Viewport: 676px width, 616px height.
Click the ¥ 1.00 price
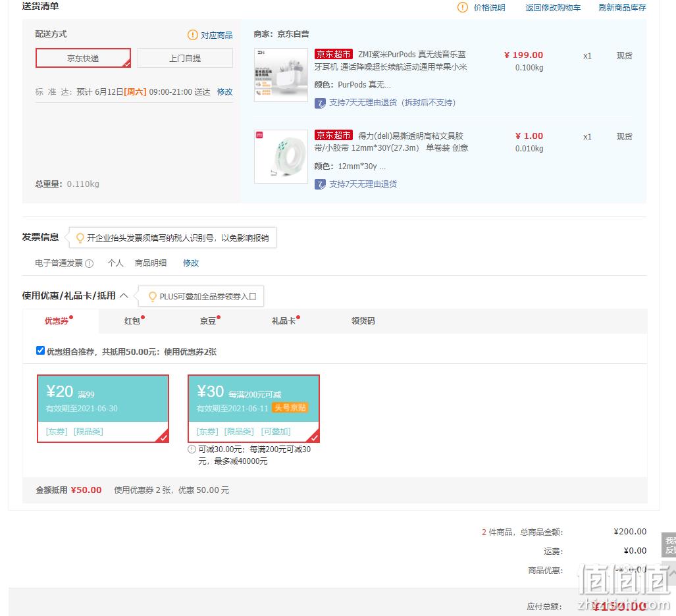pyautogui.click(x=529, y=136)
